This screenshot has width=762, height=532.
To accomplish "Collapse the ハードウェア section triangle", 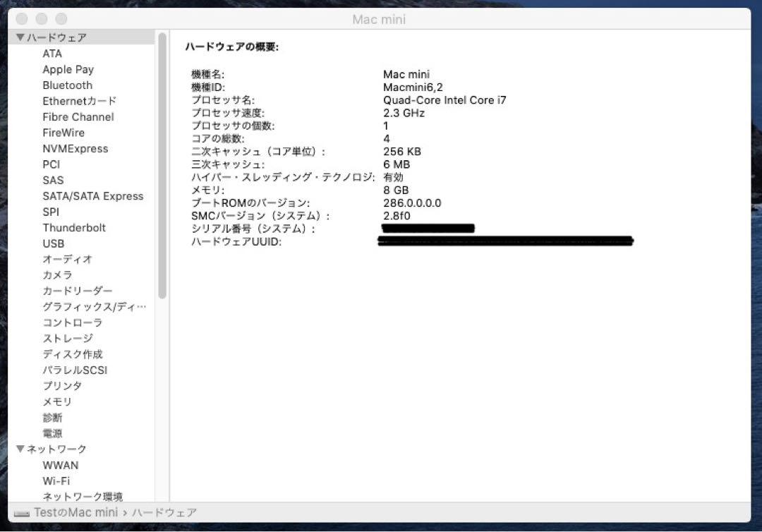I will click(x=20, y=37).
